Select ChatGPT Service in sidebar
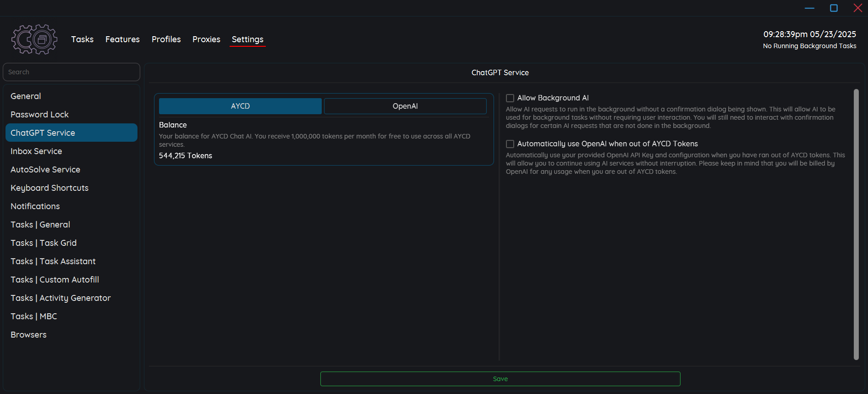Viewport: 868px width, 394px height. [x=71, y=133]
